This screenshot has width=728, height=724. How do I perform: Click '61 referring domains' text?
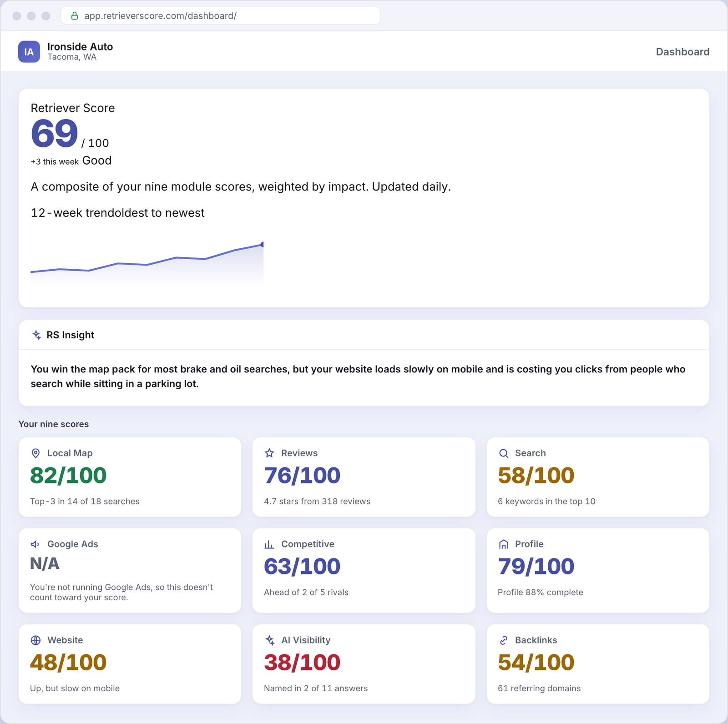539,688
